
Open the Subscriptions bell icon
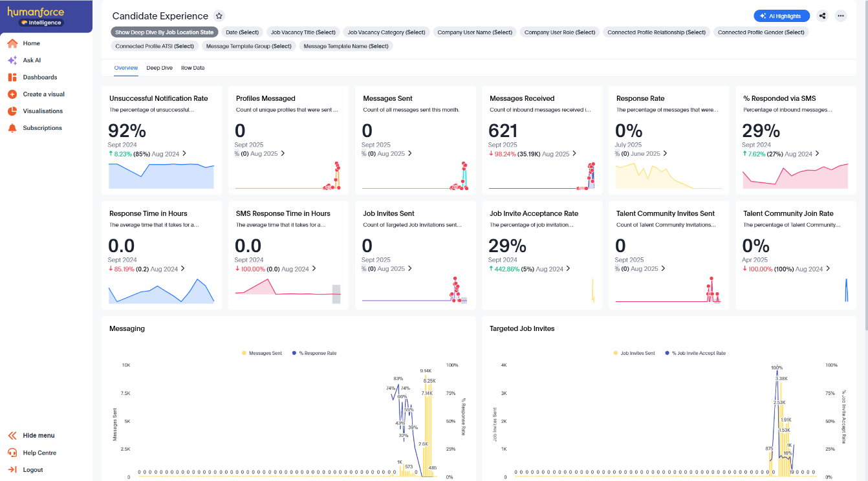10,127
